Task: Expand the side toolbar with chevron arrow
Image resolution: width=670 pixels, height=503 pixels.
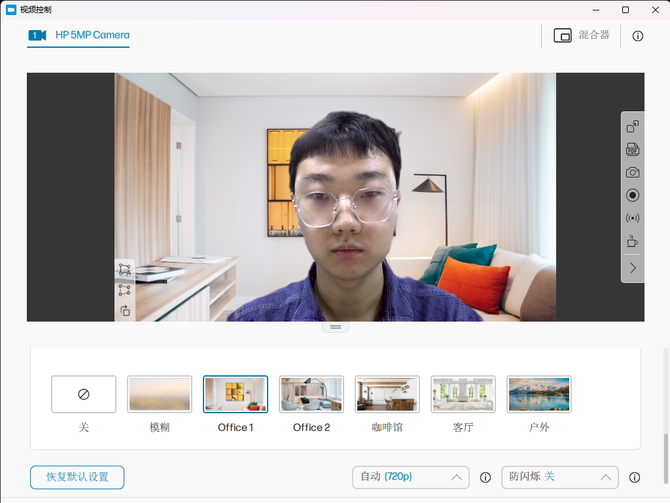Action: pyautogui.click(x=633, y=268)
